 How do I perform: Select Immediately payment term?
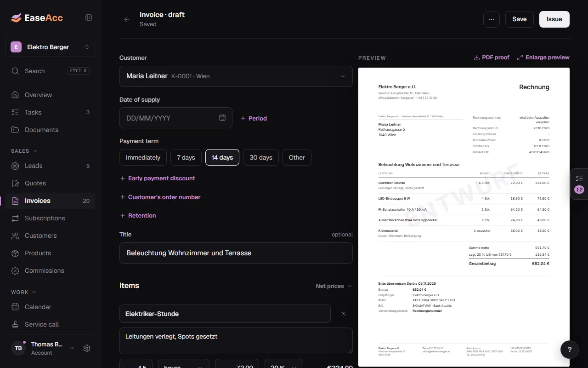143,157
